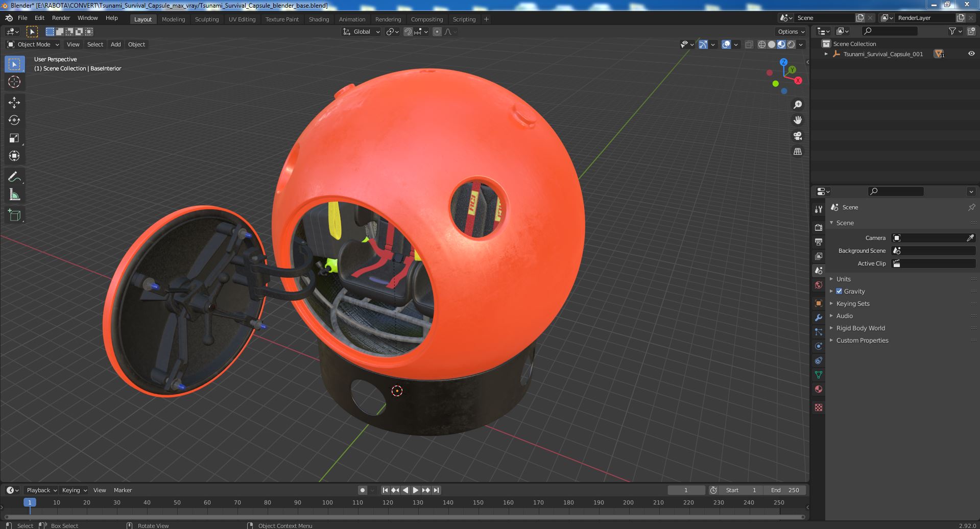
Task: Expand the Custom Properties panel
Action: (862, 340)
